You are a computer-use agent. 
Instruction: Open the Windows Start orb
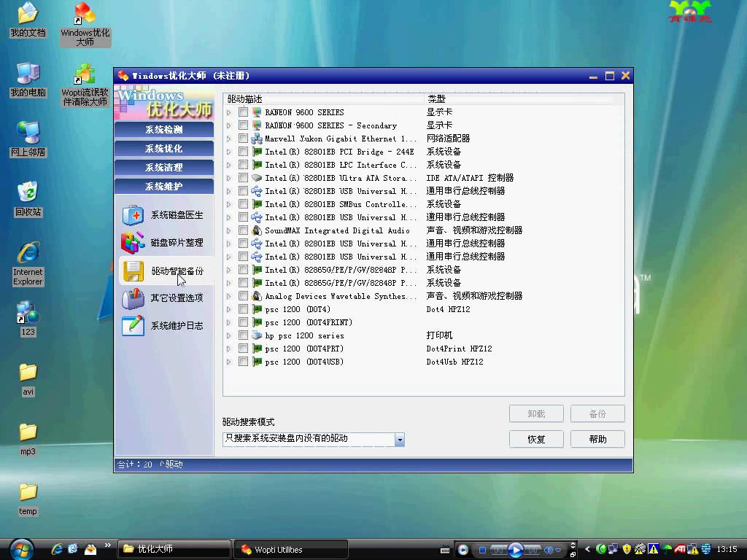tap(20, 549)
